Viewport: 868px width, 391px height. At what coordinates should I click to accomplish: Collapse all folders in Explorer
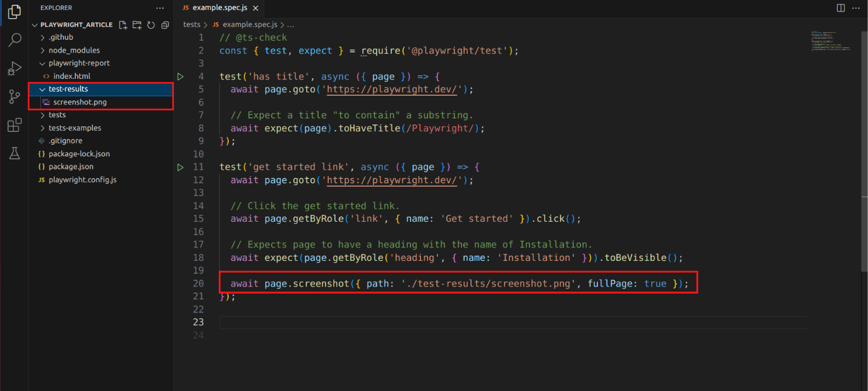click(x=165, y=25)
